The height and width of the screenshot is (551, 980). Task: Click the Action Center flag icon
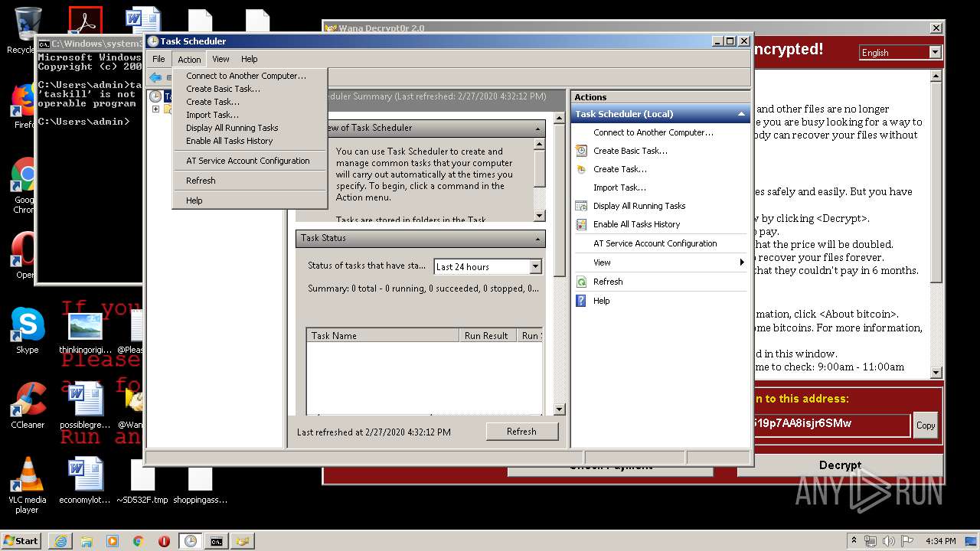click(x=906, y=541)
